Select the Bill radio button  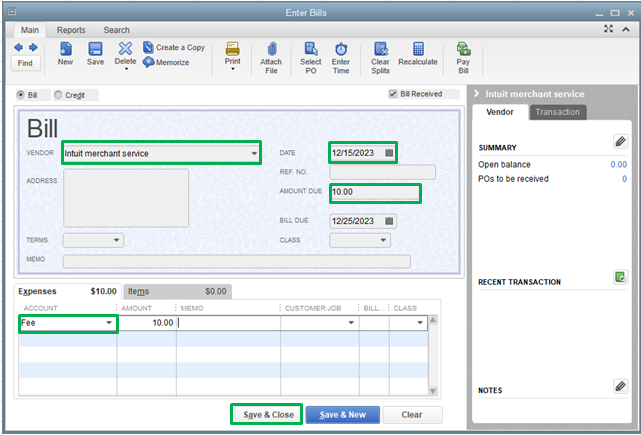click(x=20, y=95)
